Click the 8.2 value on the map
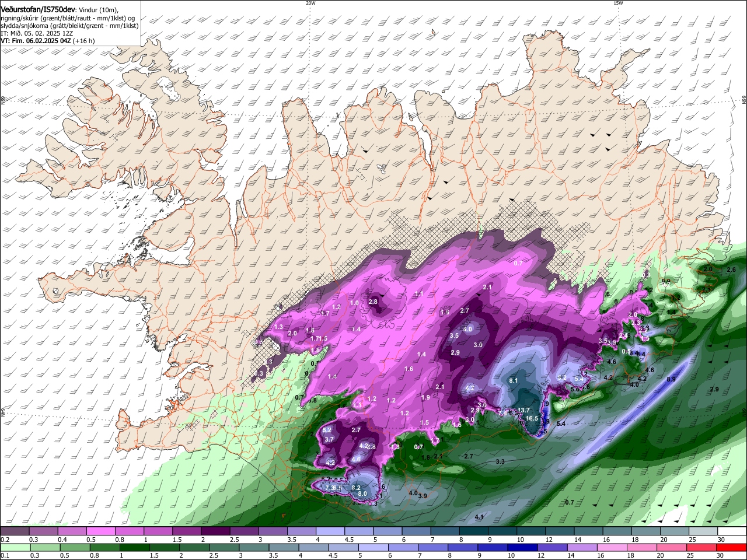The height and width of the screenshot is (560, 747). (356, 487)
